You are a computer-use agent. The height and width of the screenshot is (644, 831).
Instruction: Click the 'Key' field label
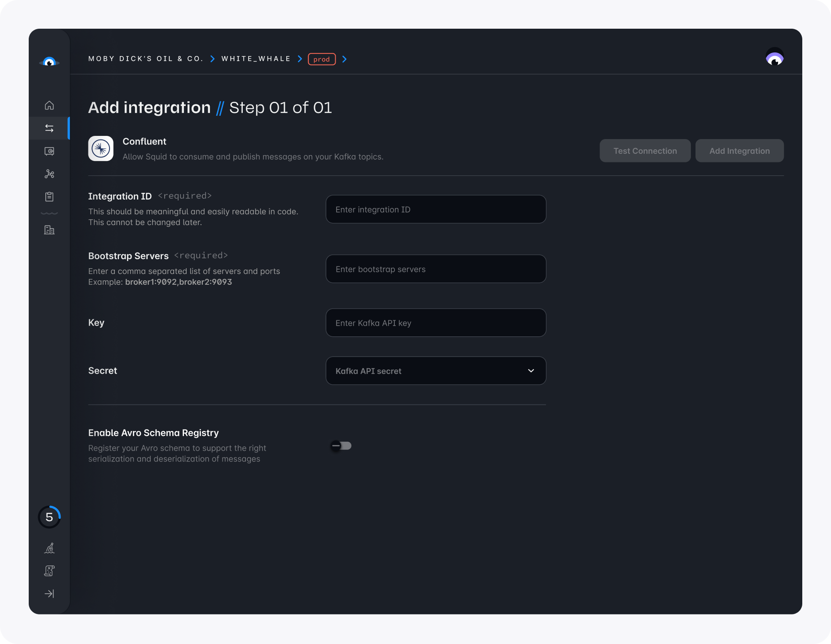96,323
